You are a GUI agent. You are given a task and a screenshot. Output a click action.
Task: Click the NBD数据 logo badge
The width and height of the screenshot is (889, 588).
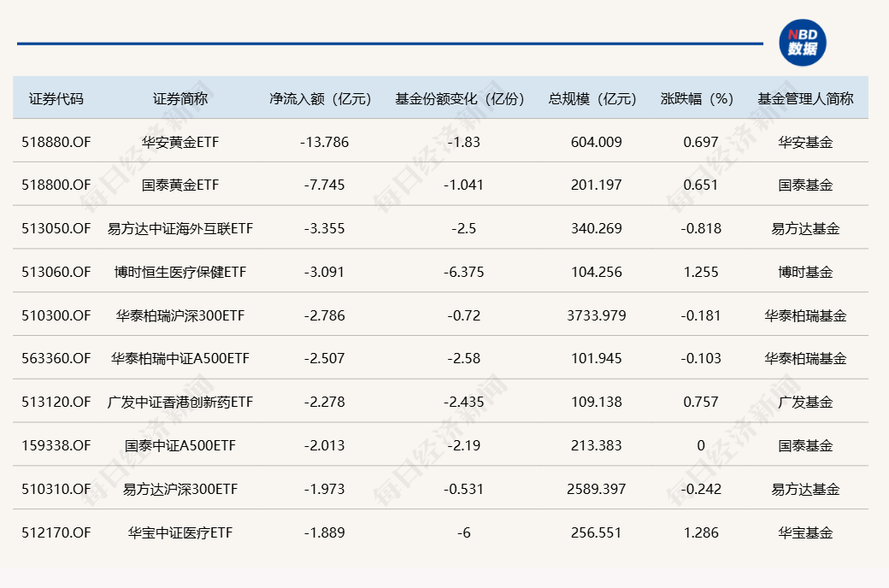(803, 43)
